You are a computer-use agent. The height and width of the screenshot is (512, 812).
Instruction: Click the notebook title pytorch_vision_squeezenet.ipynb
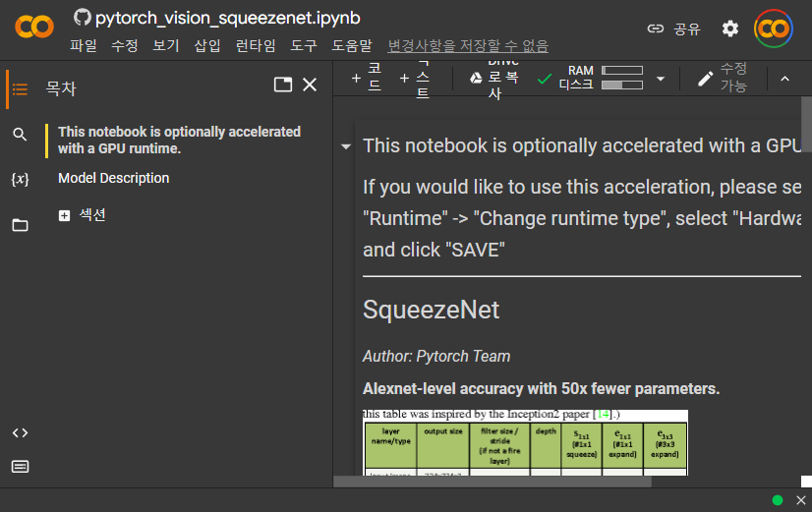tap(228, 18)
